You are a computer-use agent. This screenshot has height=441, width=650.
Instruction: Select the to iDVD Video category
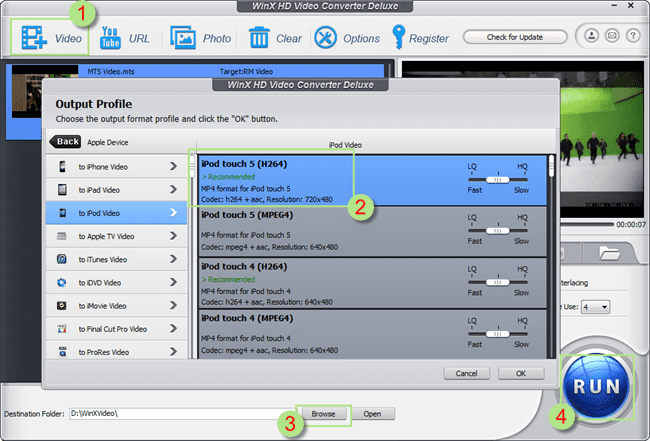[116, 283]
